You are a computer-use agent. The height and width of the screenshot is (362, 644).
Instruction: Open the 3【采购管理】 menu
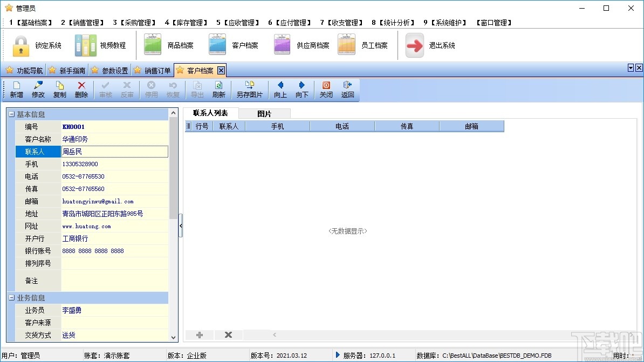click(135, 23)
